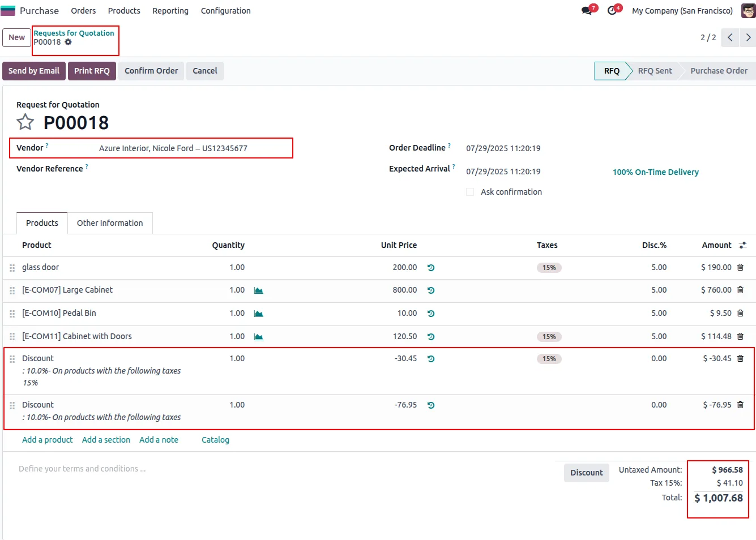Delete the Cabinet with Doors line
Image resolution: width=756 pixels, height=540 pixels.
740,336
